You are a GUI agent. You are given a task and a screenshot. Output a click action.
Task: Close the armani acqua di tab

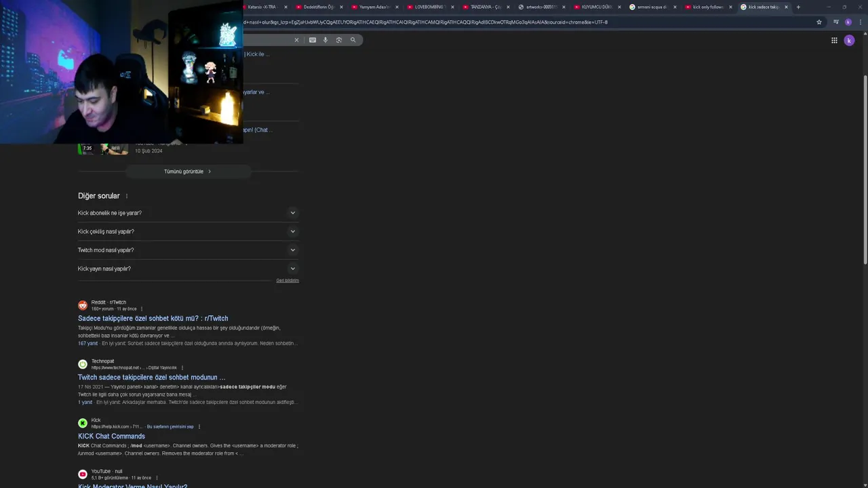pyautogui.click(x=675, y=7)
